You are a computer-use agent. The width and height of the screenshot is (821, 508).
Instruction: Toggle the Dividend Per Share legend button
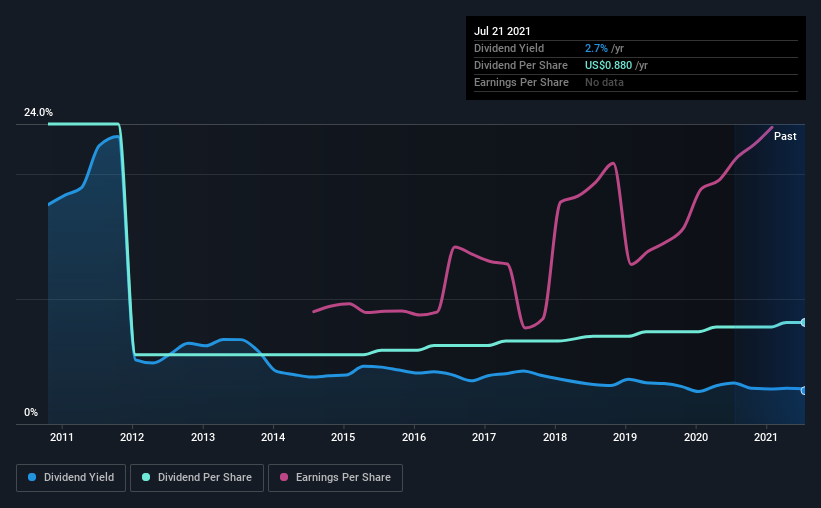[197, 478]
